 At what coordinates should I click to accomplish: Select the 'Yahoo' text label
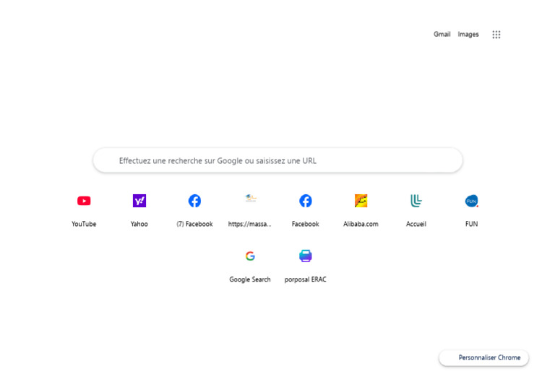click(x=139, y=225)
